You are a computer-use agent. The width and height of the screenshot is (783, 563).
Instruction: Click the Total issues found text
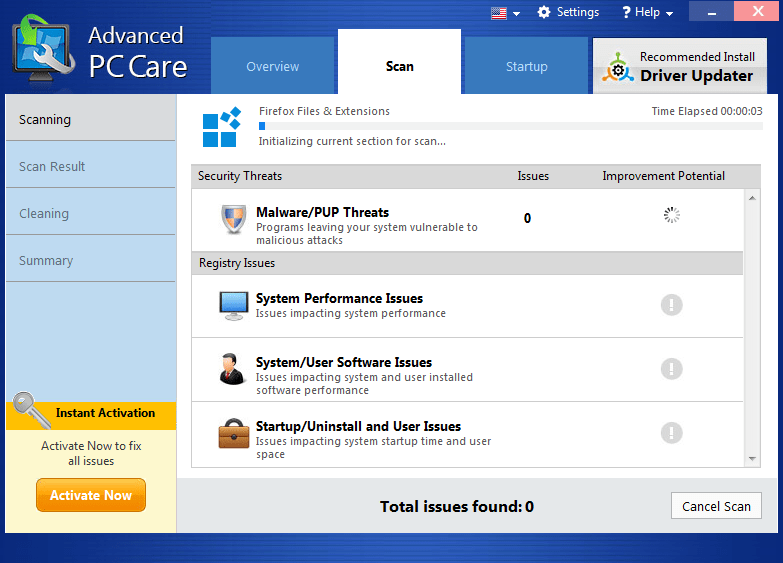(457, 507)
